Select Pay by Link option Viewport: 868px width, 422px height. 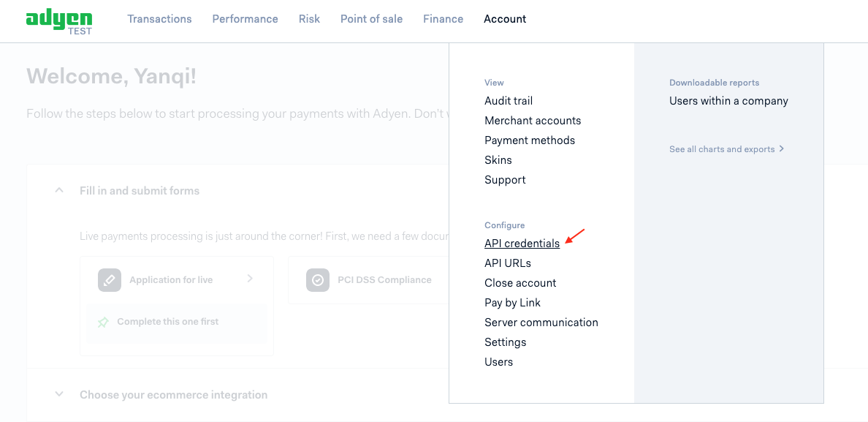[x=513, y=302]
